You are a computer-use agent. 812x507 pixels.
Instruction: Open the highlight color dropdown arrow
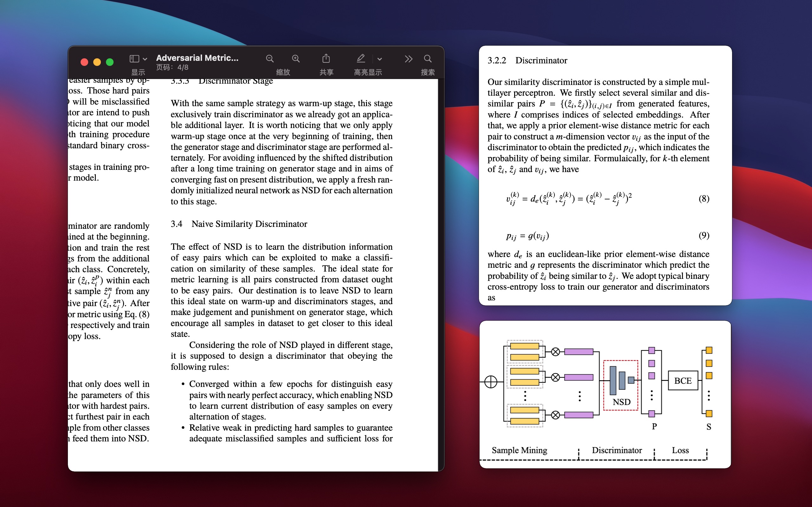point(379,59)
